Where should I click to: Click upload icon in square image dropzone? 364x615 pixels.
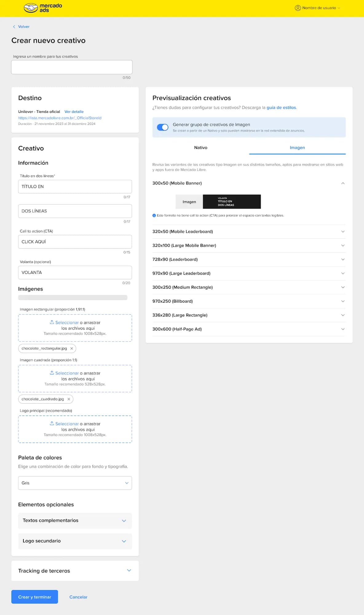coord(52,373)
